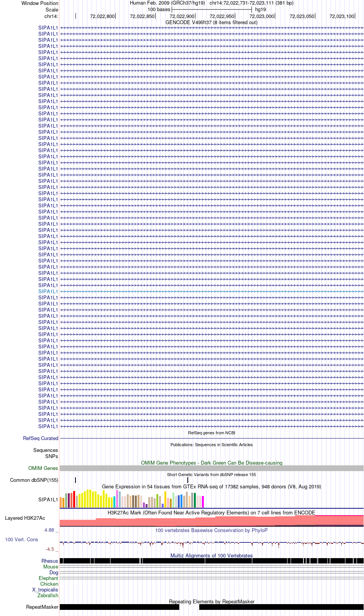
Task: Open the GENCODE V49lift37 track title
Action: point(212,22)
